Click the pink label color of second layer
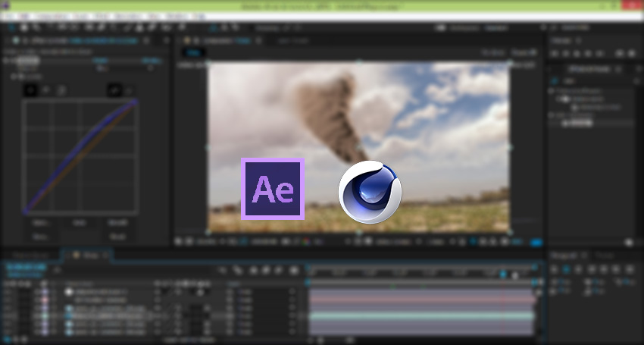The height and width of the screenshot is (345, 644). [x=45, y=300]
